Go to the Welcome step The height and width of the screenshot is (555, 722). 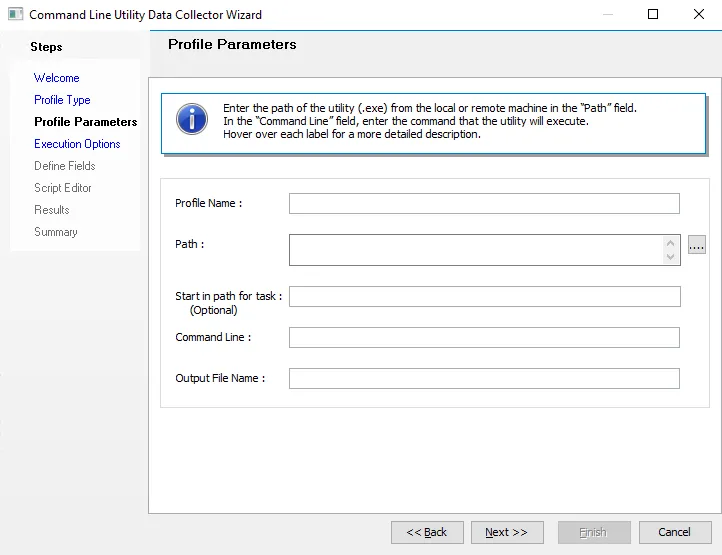(57, 78)
